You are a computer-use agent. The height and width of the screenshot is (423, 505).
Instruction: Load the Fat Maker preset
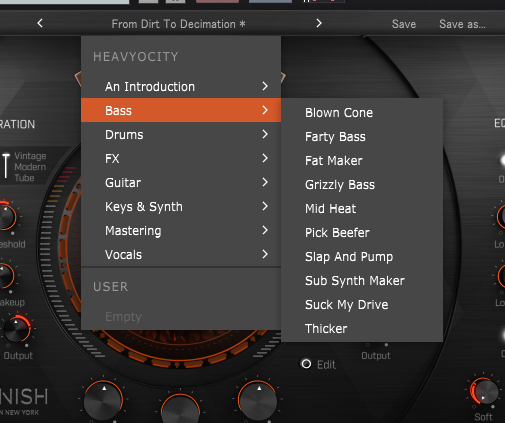pos(362,161)
